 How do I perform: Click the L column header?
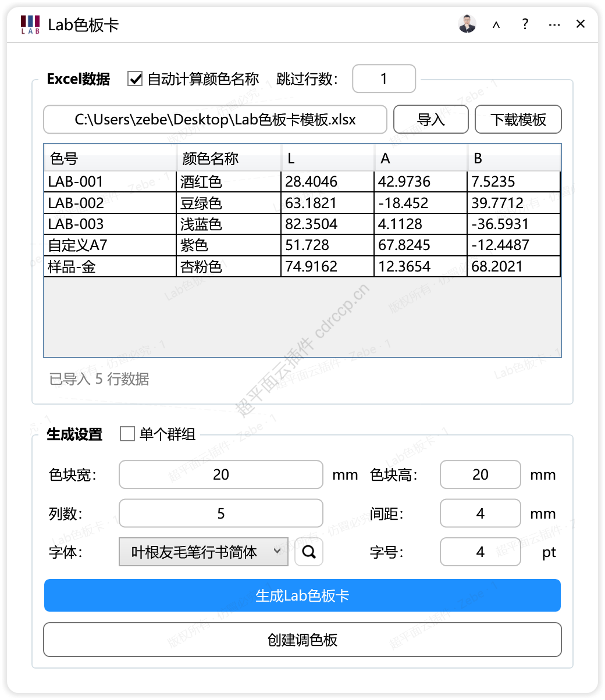[x=328, y=158]
